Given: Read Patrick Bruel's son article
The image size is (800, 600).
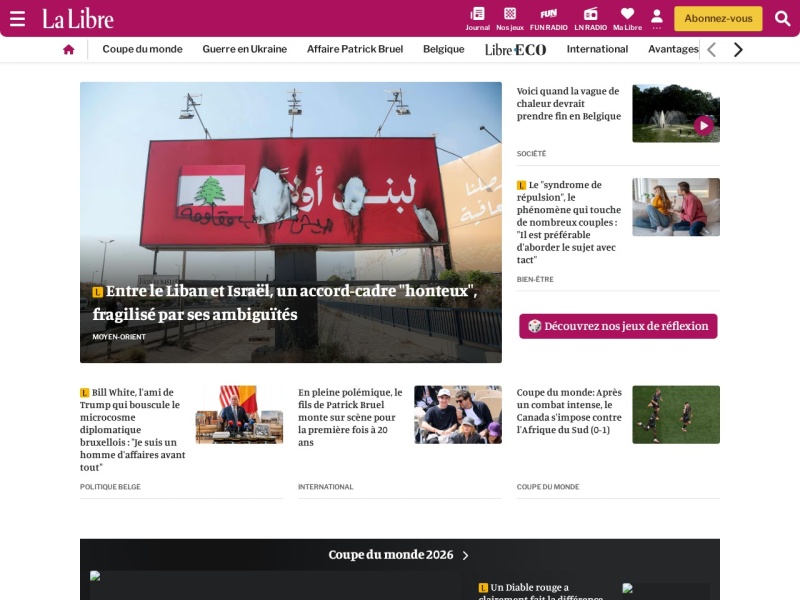Looking at the screenshot, I should pos(350,417).
